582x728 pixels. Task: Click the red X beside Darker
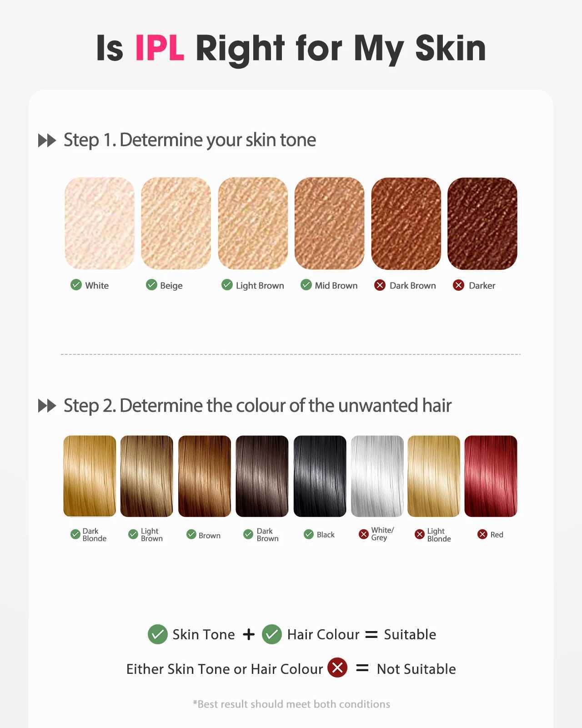coord(458,285)
